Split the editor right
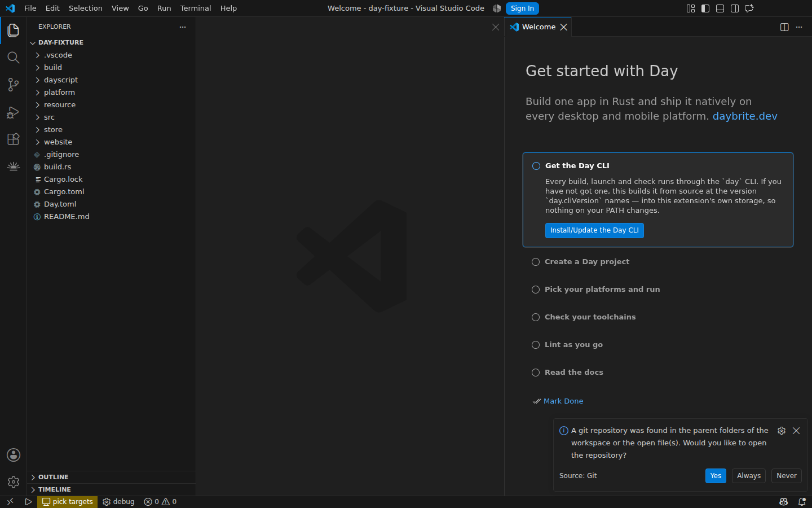Screen dimensions: 812x508 (x=784, y=27)
